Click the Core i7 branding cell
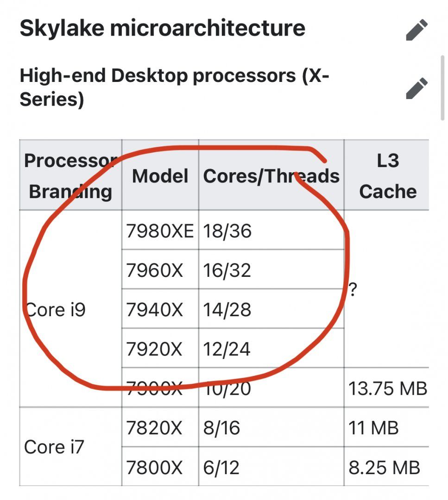Viewport: 448px width, 500px height. pos(70,446)
